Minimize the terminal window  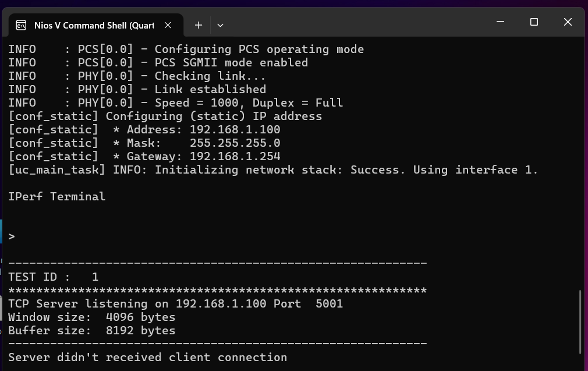coord(500,22)
